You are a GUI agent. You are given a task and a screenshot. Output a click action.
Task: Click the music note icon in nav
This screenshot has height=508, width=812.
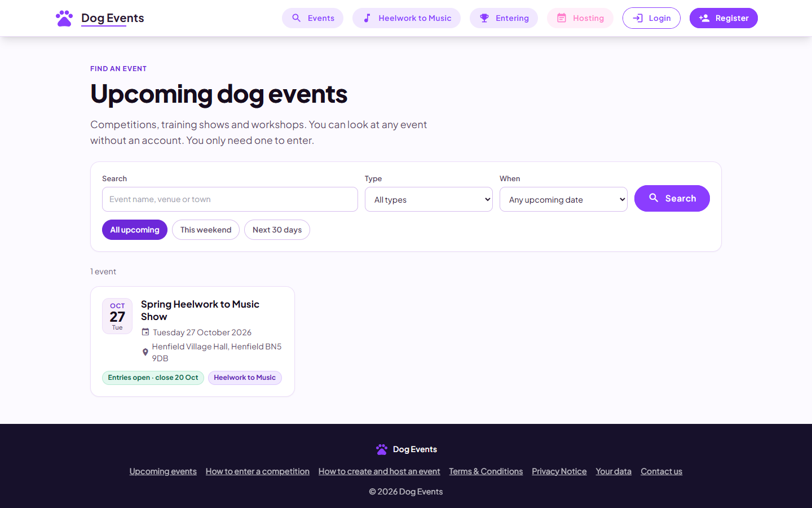(367, 18)
